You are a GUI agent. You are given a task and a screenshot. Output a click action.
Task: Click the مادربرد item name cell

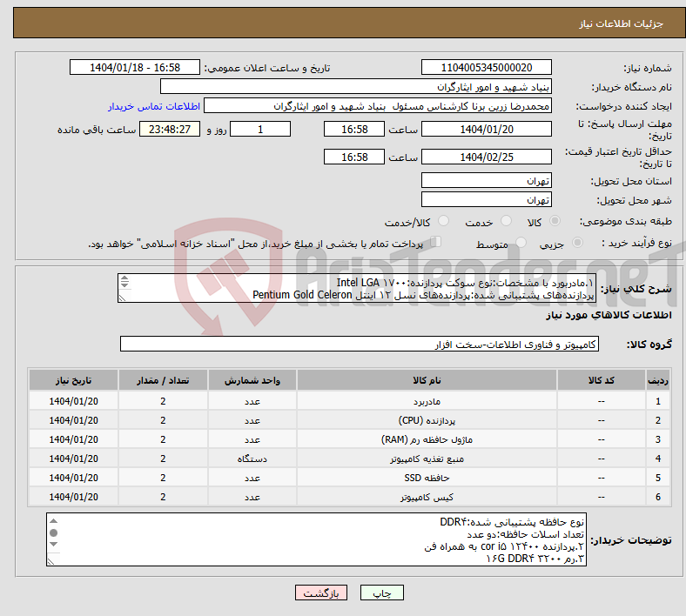click(427, 401)
